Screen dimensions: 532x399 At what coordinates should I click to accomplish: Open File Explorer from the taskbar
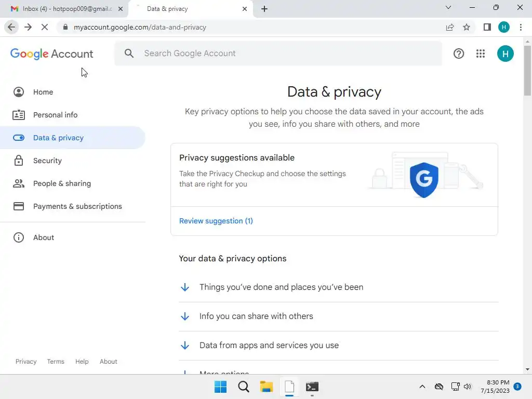click(267, 387)
